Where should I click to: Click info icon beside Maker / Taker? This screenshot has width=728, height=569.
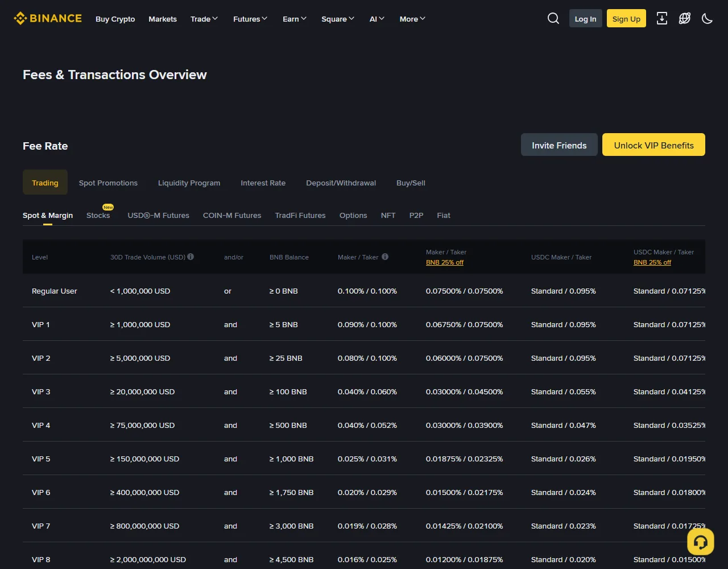pos(385,257)
